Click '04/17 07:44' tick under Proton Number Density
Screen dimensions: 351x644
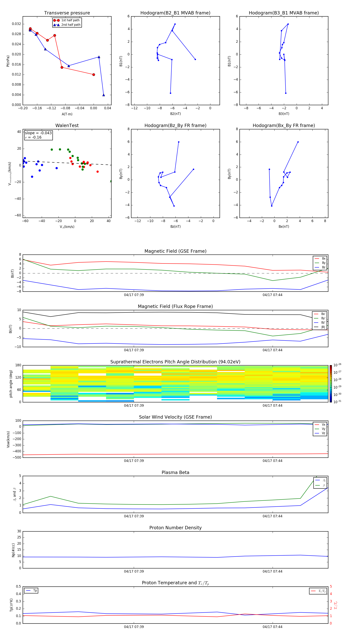pos(273,571)
